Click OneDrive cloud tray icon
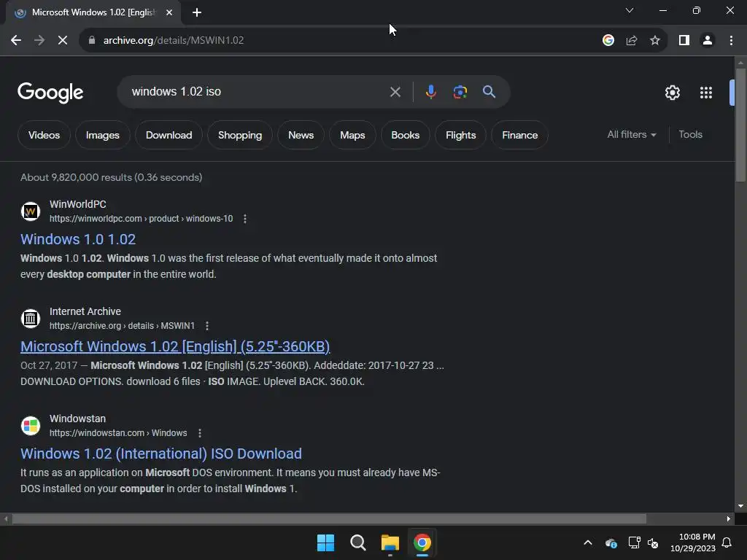 coord(611,542)
